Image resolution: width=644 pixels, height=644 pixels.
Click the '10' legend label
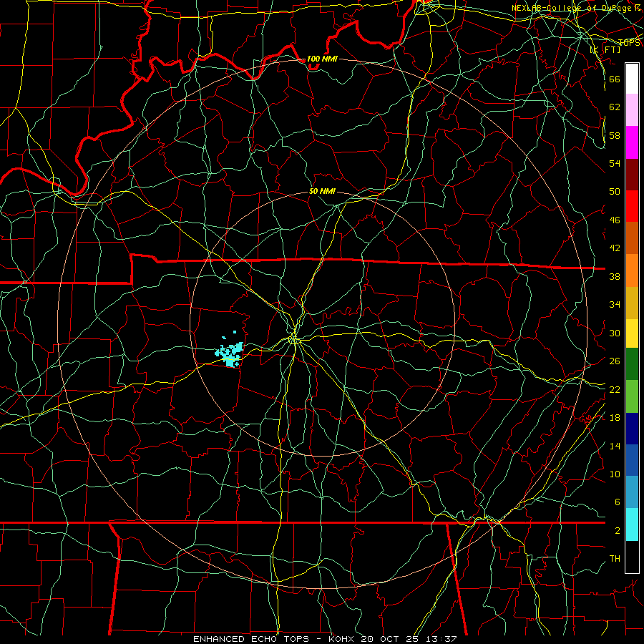[615, 474]
